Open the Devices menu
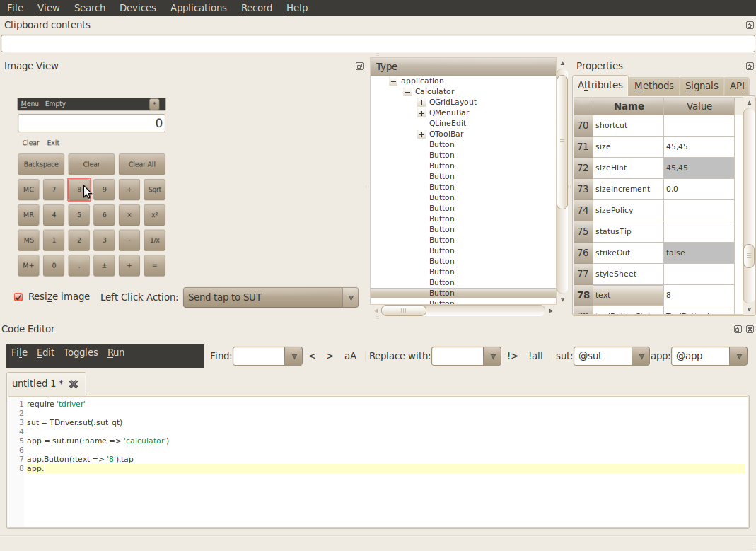 (x=137, y=8)
